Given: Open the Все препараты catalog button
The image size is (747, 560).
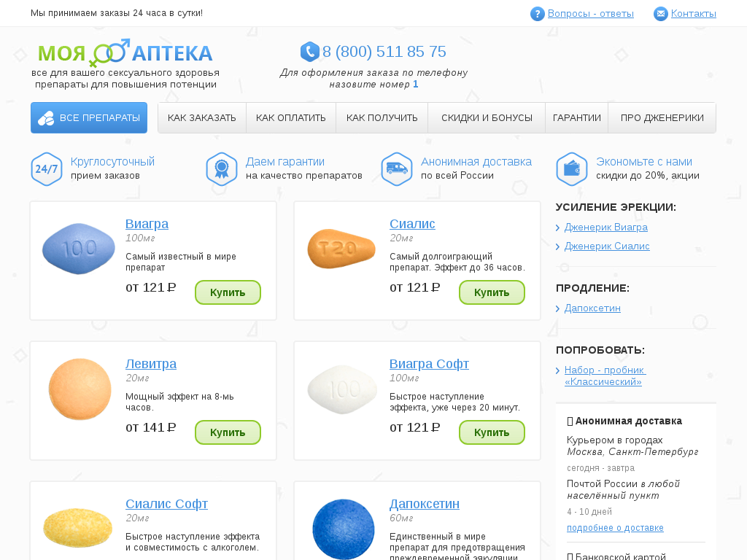Looking at the screenshot, I should 89,117.
